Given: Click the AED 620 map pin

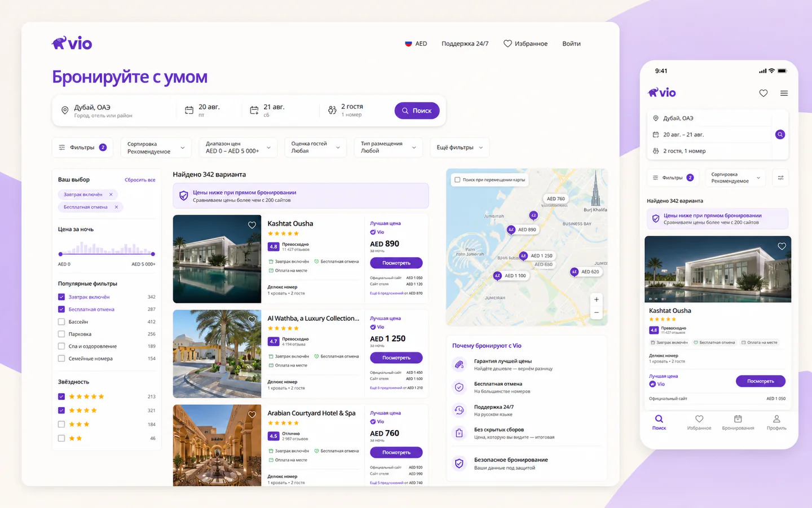Looking at the screenshot, I should point(585,272).
